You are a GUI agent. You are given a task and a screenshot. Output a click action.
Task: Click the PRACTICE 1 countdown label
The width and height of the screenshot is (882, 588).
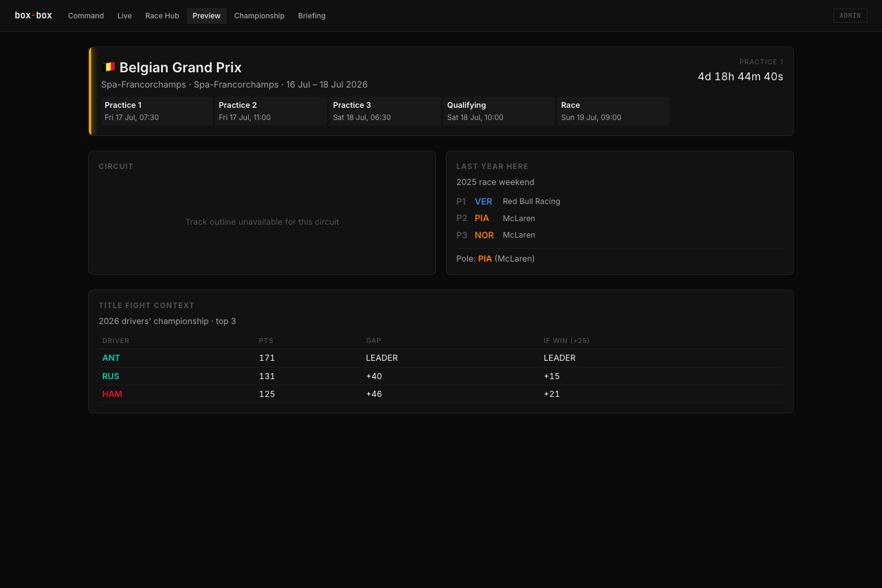761,62
